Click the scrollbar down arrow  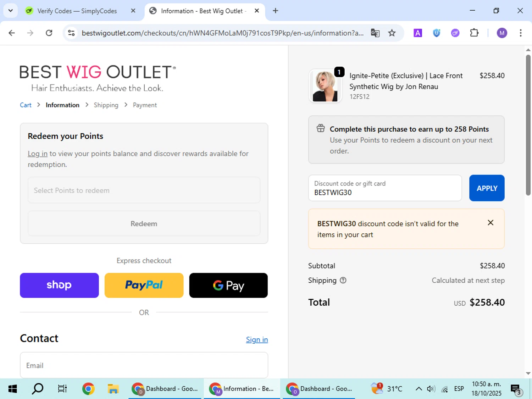click(x=528, y=373)
